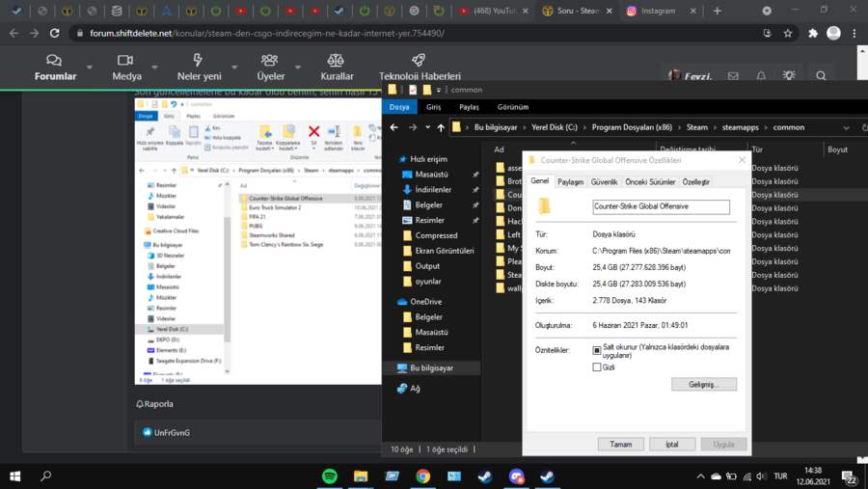This screenshot has height=489, width=868.
Task: Click the folder name text field
Action: point(661,206)
